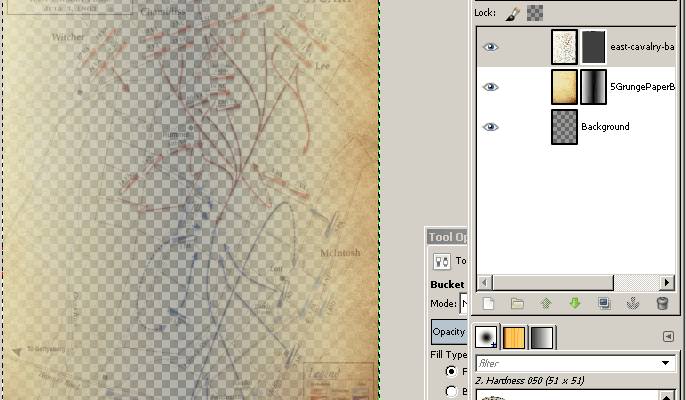Anchor the floating layer
686x400 pixels.
633,303
